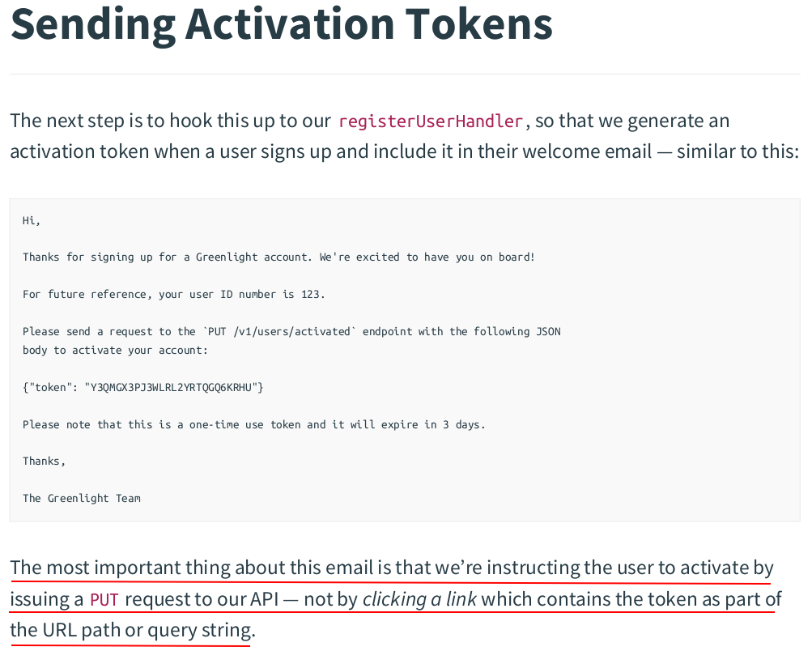Click the italic "clicking a link" text
The height and width of the screenshot is (651, 812).
pos(419,599)
